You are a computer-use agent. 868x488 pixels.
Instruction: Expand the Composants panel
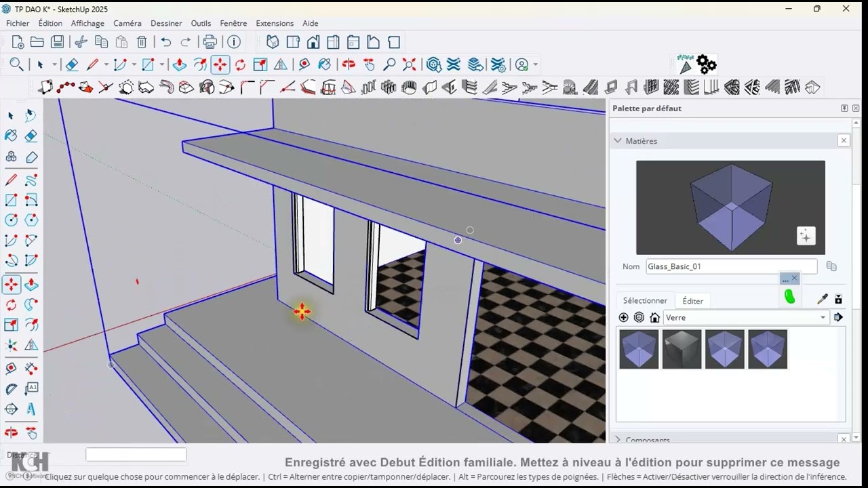click(x=618, y=439)
